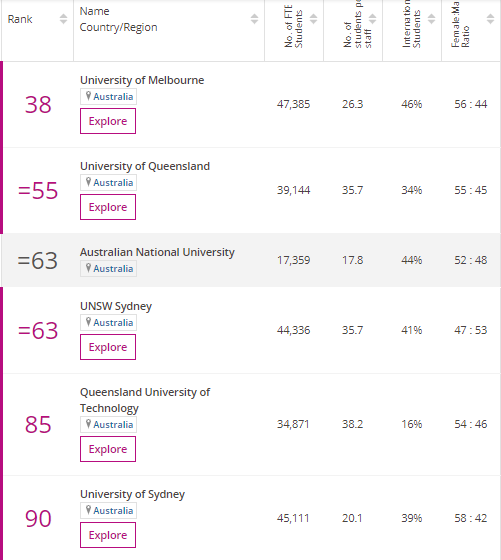Click location pin beside Melbourne's Australia tag

88,96
